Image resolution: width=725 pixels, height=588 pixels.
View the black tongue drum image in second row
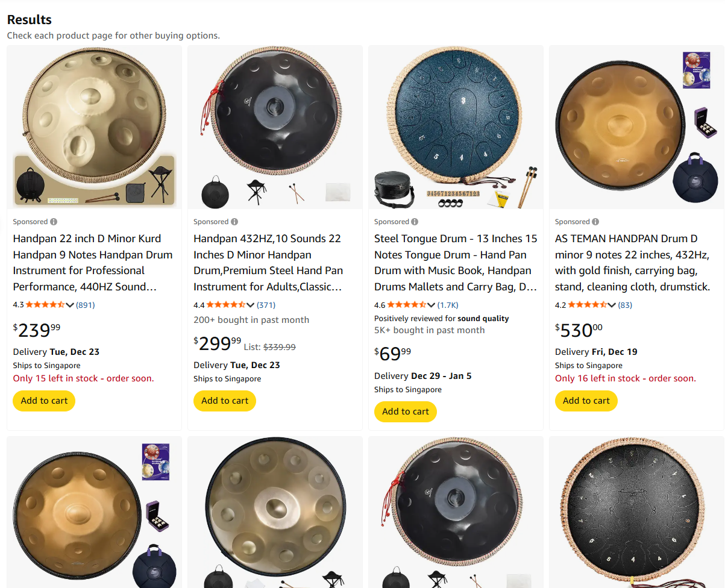636,512
